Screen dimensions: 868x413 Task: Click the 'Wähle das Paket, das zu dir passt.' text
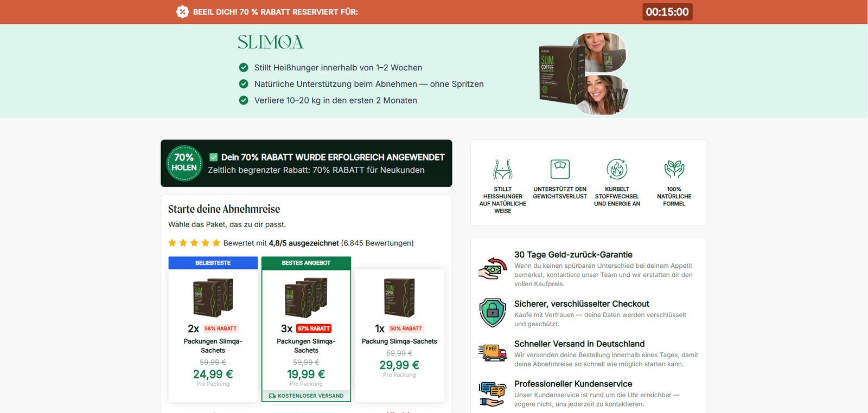pyautogui.click(x=227, y=224)
